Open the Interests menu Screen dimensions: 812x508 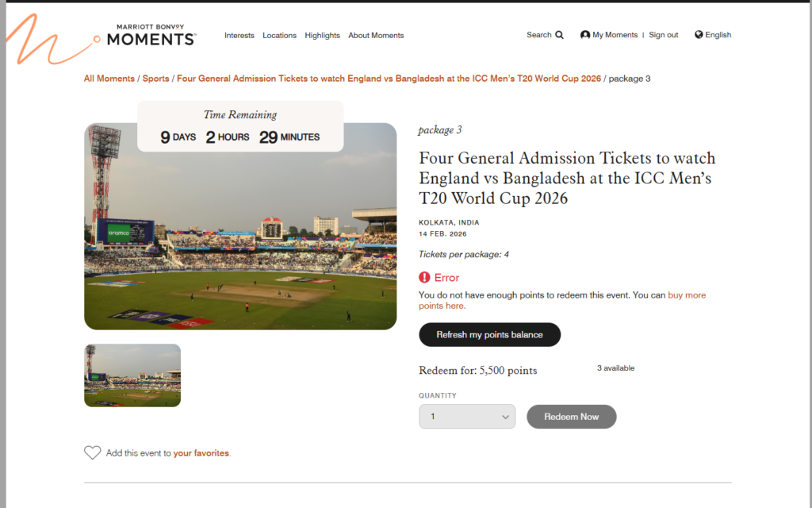pyautogui.click(x=239, y=35)
